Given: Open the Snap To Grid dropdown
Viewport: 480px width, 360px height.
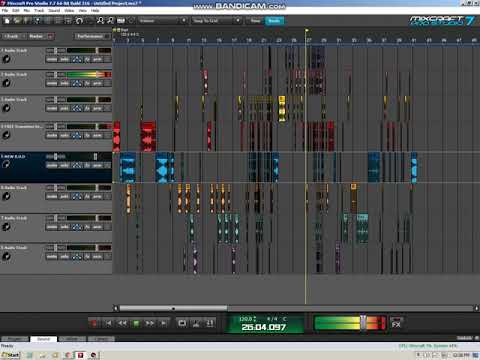Looking at the screenshot, I should click(216, 21).
